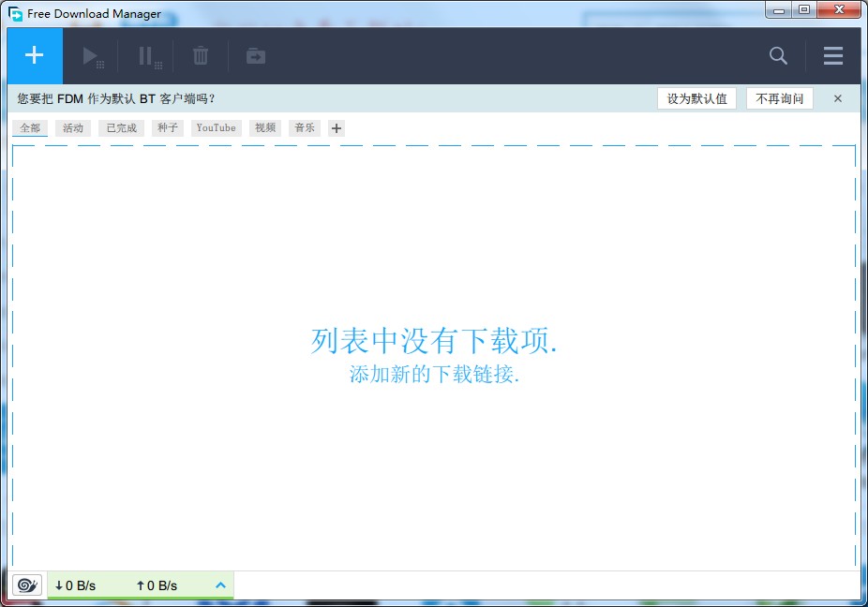Open the 种子 tab

tap(168, 128)
